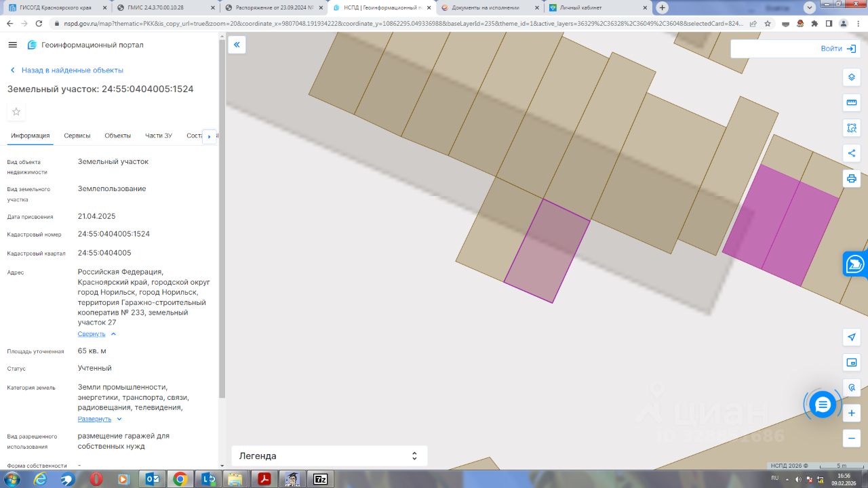Zoom out on the map

click(852, 439)
